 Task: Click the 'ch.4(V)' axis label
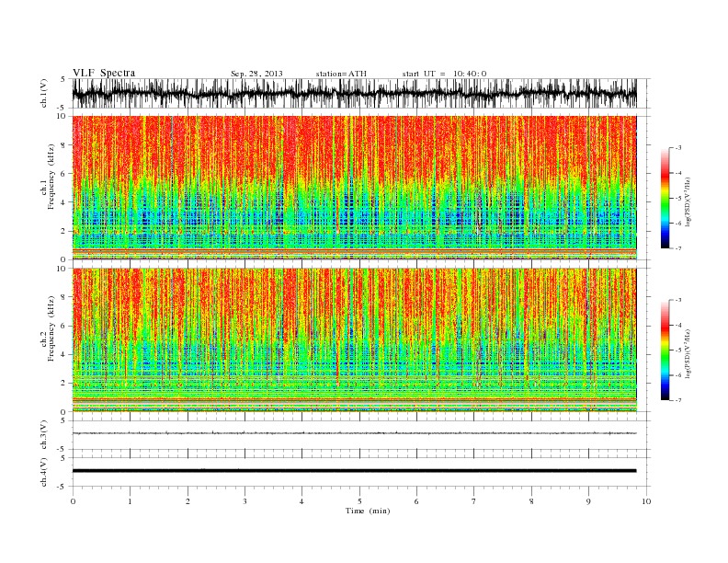pyautogui.click(x=44, y=472)
